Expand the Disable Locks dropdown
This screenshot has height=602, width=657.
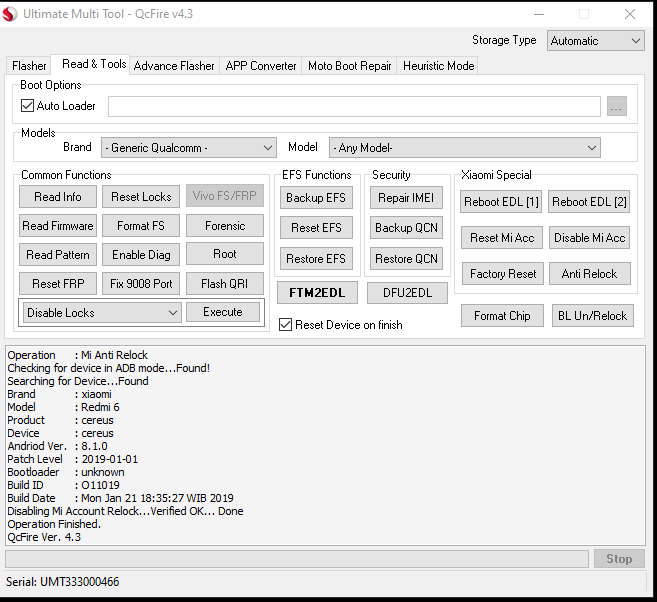coord(102,313)
